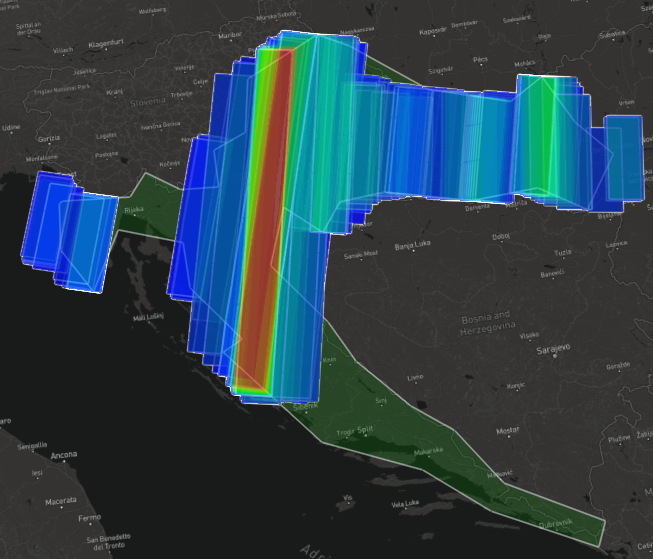
Task: Click the Pécs city label
Action: (479, 60)
